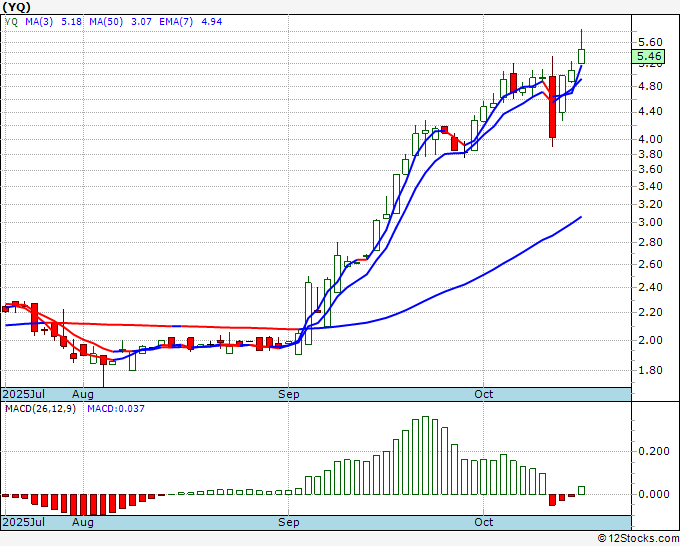
Task: Click the 0.200 MACD axis label
Action: [x=652, y=451]
